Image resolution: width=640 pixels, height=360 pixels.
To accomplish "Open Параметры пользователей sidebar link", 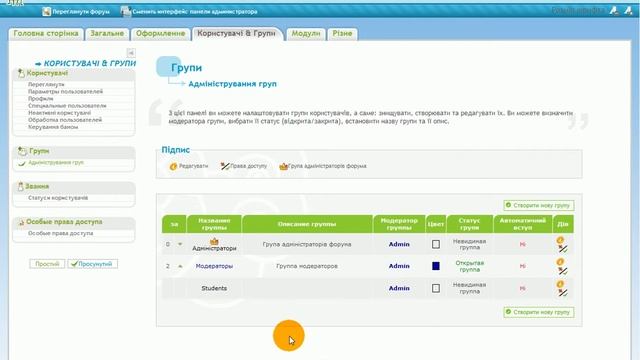I will (x=65, y=91).
